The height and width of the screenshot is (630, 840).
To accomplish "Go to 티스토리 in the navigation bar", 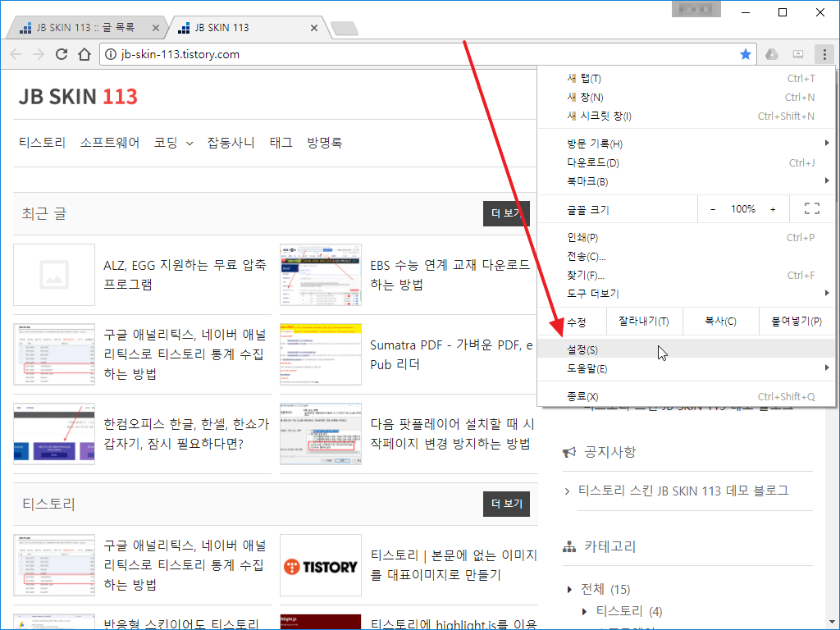I will coord(43,143).
